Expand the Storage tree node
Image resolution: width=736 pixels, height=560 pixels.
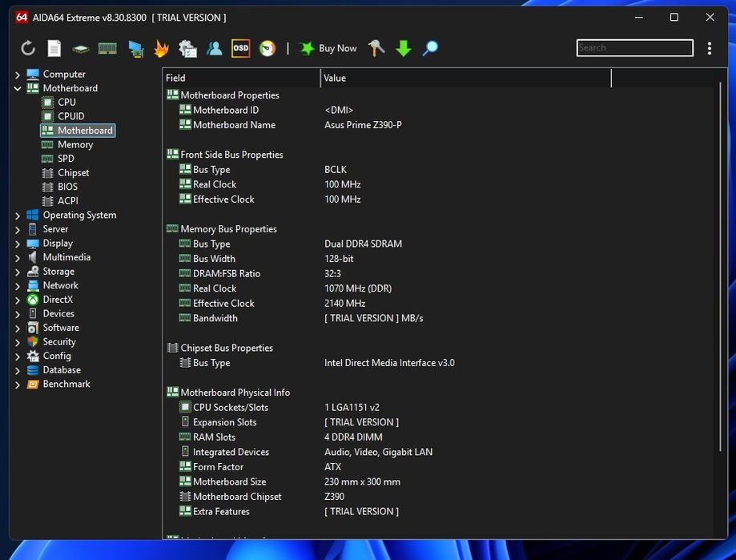[x=18, y=272]
